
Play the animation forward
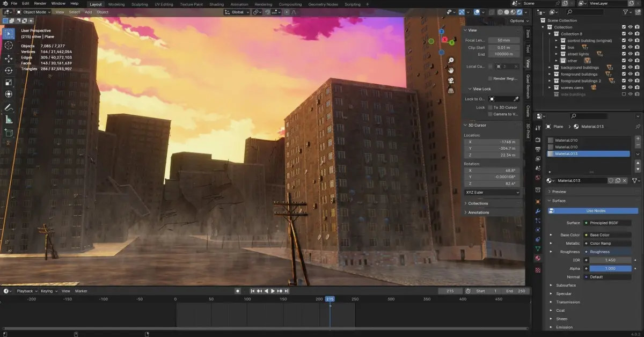coord(273,291)
